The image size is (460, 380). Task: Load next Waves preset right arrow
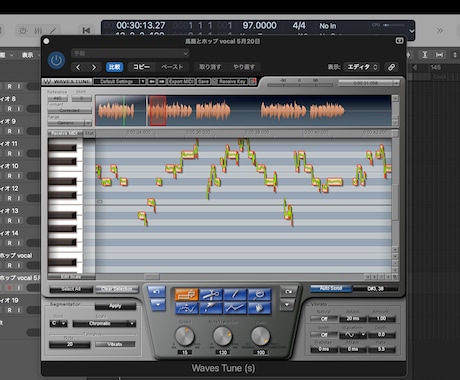(162, 81)
